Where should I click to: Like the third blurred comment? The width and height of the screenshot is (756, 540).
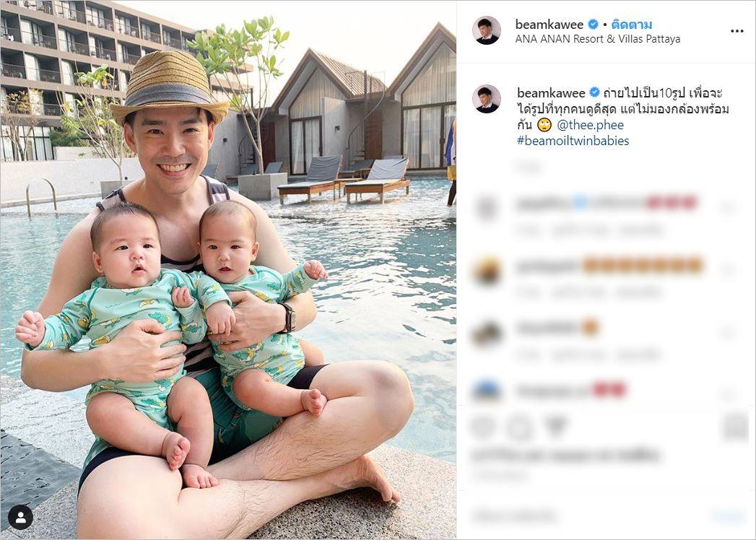click(727, 332)
